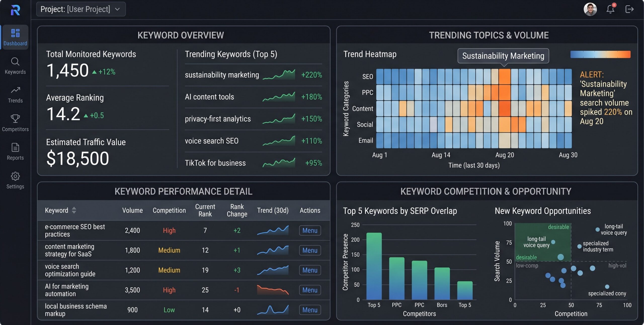Viewport: 644px width, 325px height.
Task: Click the local business schema markup trend sparkline
Action: coord(273,310)
